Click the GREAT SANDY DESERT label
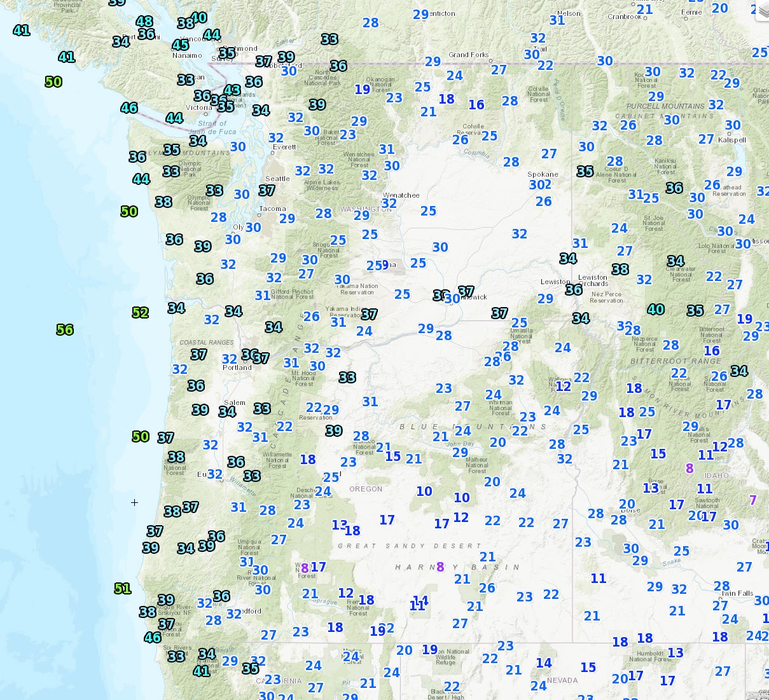The height and width of the screenshot is (700, 769). coord(410,546)
